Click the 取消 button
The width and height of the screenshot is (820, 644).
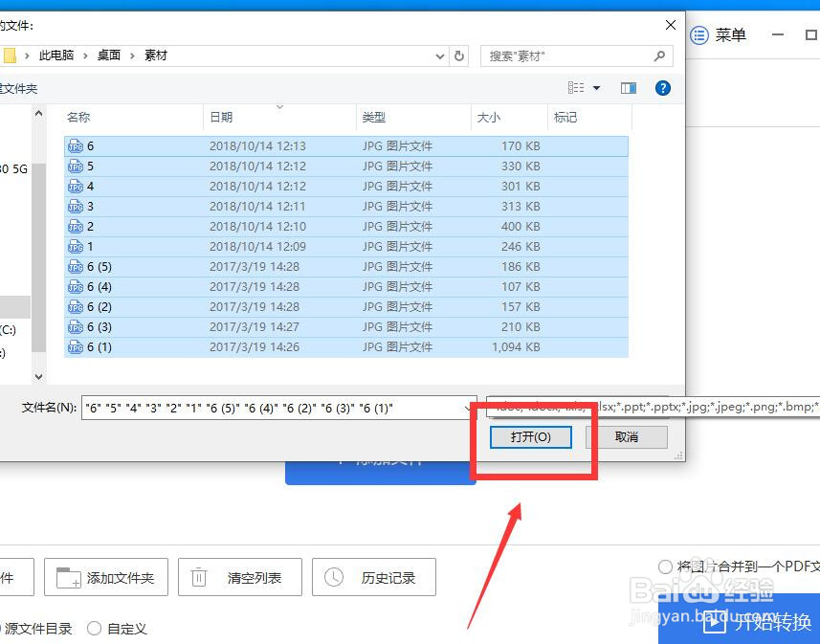[626, 437]
